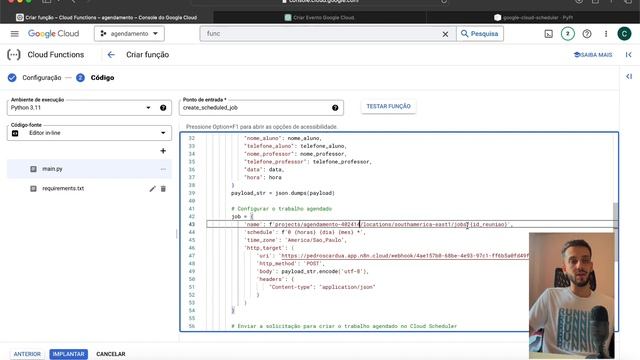
Task: Open the agendamento project selector
Action: [129, 34]
